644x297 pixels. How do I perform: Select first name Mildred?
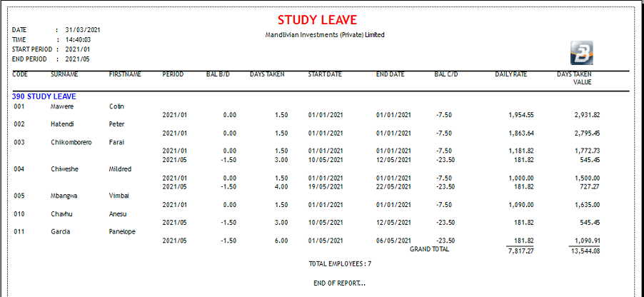120,168
